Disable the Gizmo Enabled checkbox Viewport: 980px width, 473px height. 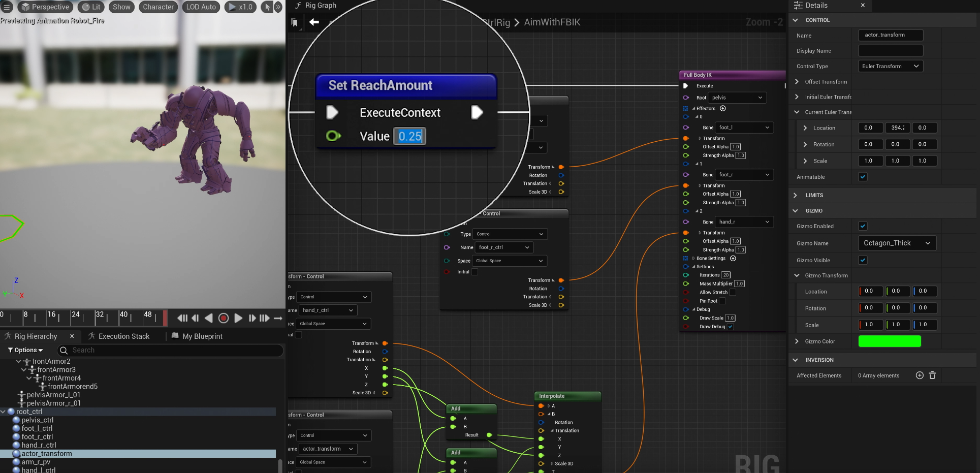pos(863,226)
